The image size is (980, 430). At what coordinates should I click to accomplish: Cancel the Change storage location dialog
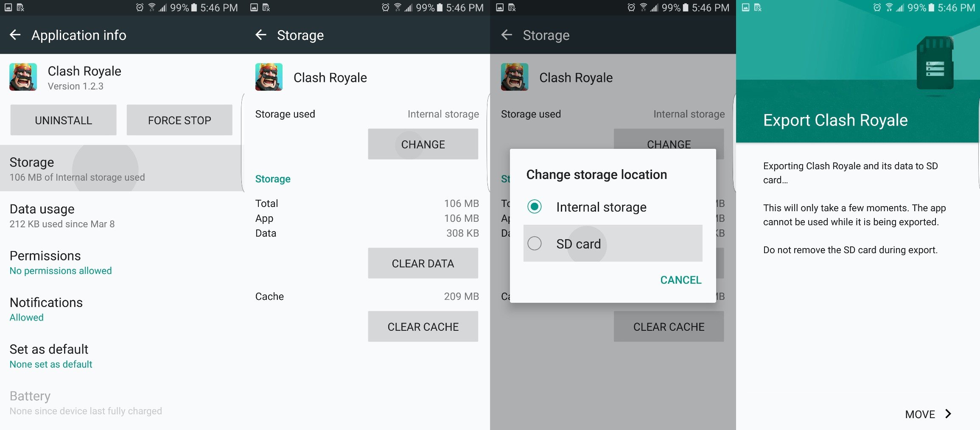tap(680, 280)
